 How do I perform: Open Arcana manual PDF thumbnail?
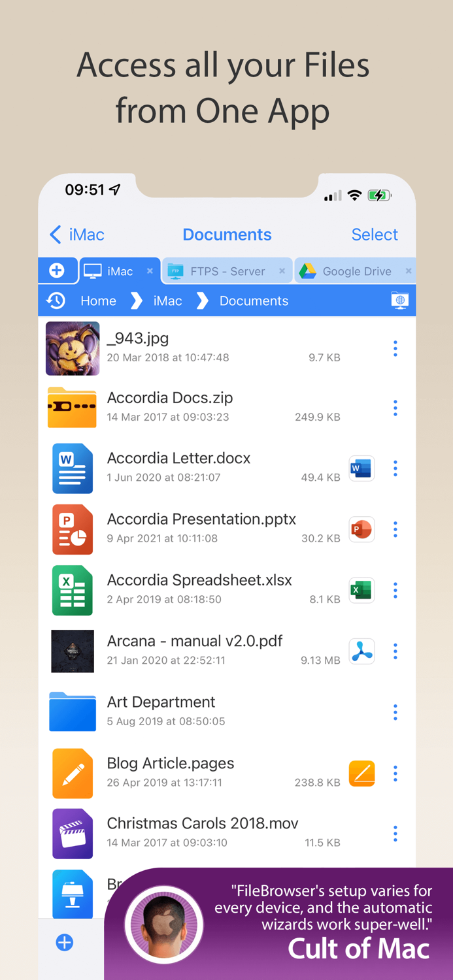[x=73, y=651]
